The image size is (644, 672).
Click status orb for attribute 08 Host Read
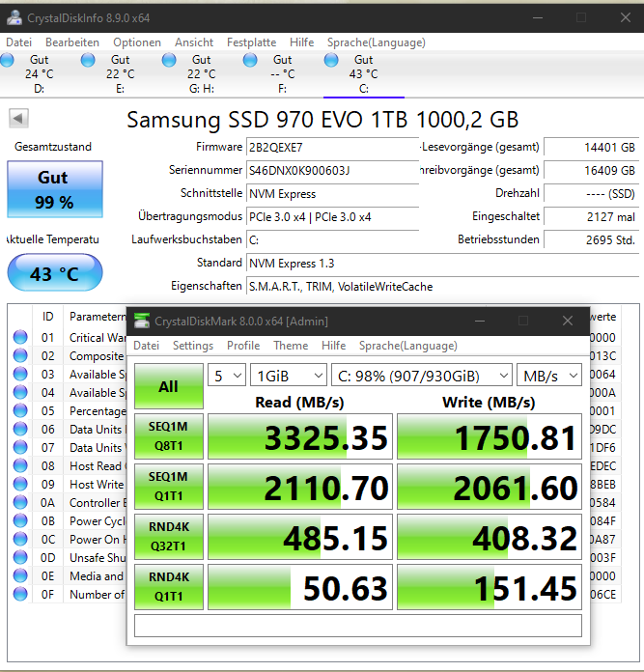coord(20,465)
